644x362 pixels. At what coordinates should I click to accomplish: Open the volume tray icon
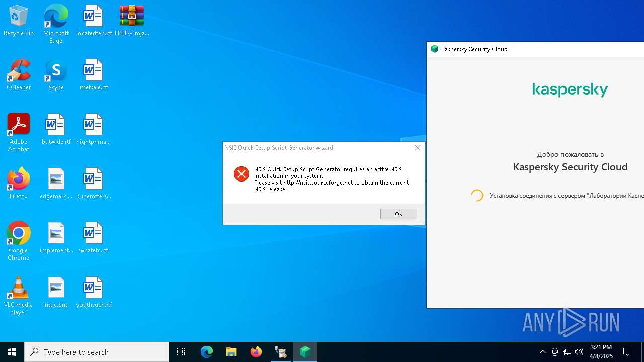(x=579, y=352)
